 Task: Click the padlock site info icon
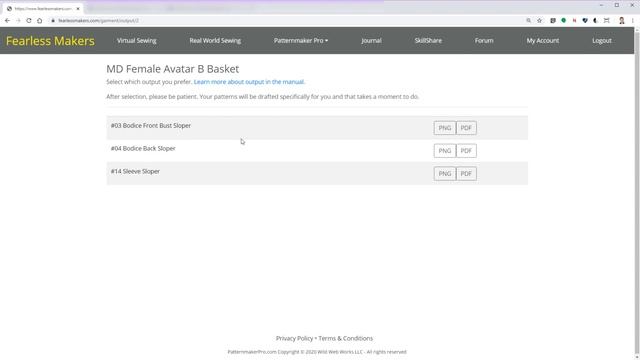point(53,20)
